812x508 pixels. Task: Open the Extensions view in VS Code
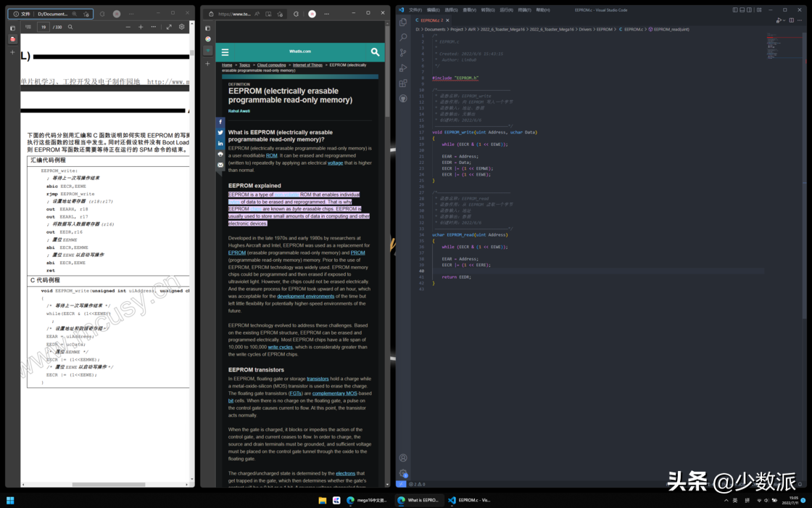click(x=403, y=83)
